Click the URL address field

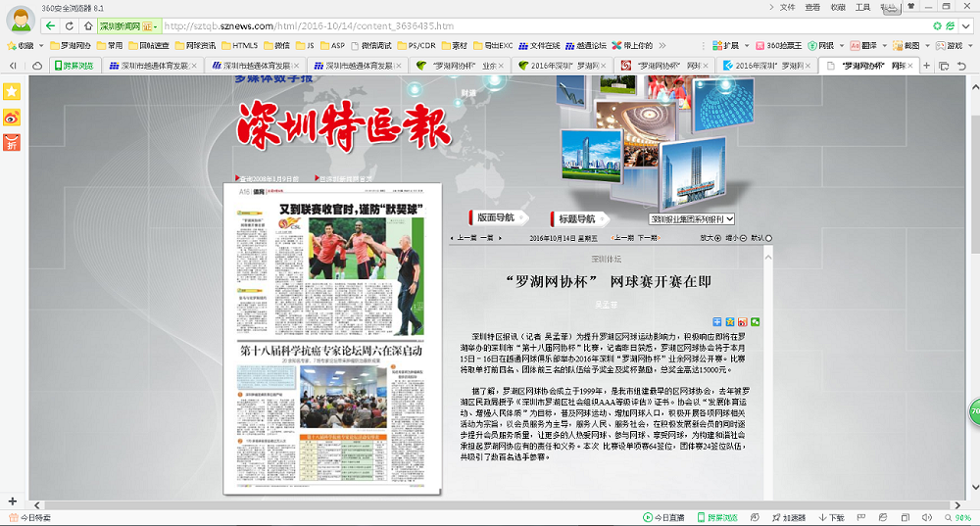click(x=544, y=25)
